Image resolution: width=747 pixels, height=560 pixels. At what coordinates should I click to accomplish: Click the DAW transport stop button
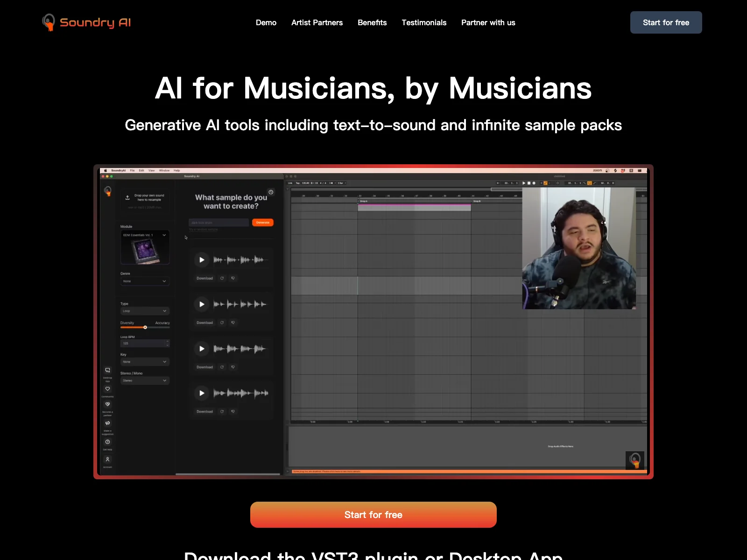pos(529,183)
